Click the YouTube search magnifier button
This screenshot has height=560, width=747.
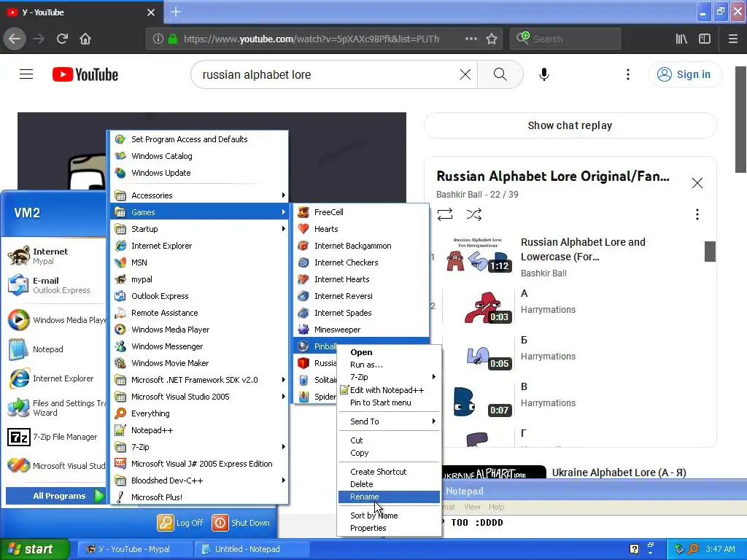(x=500, y=74)
